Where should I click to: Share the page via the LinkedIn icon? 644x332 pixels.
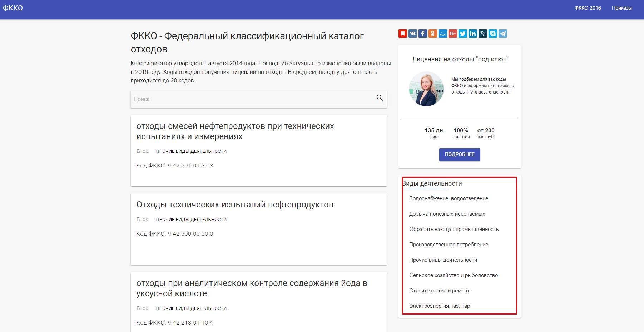pos(473,33)
